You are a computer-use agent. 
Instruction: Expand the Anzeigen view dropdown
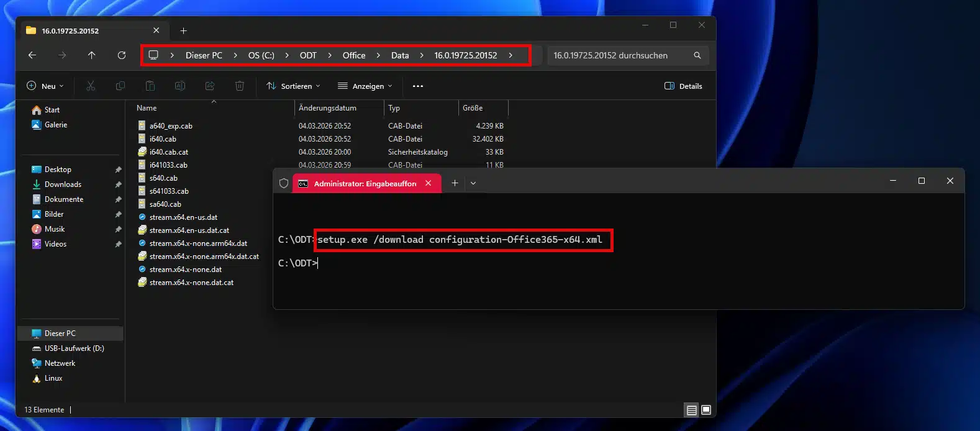(x=365, y=86)
